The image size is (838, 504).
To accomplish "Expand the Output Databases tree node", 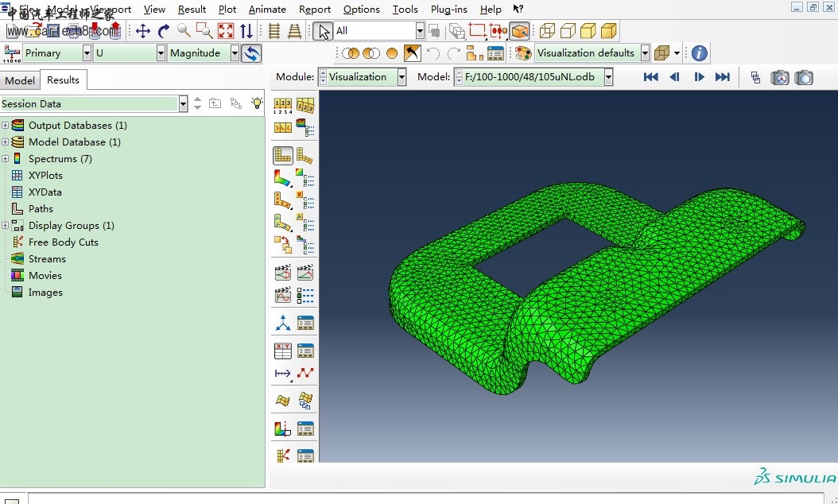I will coord(5,126).
